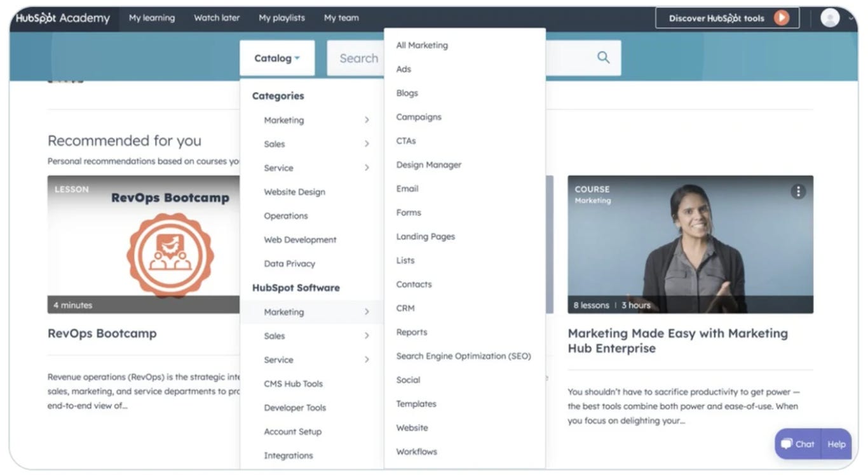Select Integrations
Screen dimensions: 868x475
click(288, 455)
